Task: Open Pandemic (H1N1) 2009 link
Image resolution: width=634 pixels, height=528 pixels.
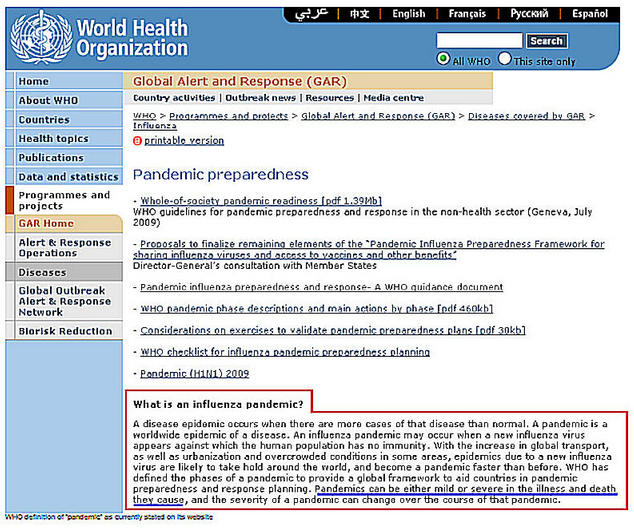Action: (x=194, y=374)
